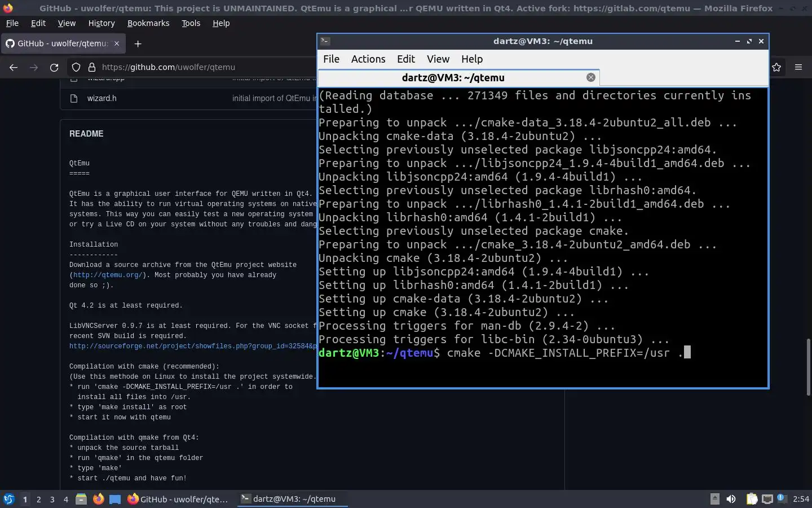Activate Firefox GitHub window in taskbar
Image resolution: width=812 pixels, height=508 pixels.
click(x=178, y=499)
